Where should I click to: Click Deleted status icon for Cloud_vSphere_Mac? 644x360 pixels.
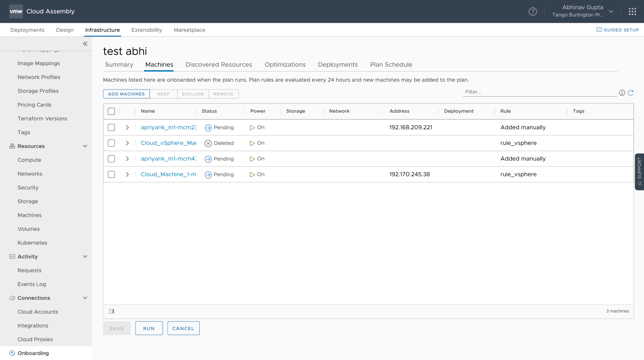pos(208,143)
